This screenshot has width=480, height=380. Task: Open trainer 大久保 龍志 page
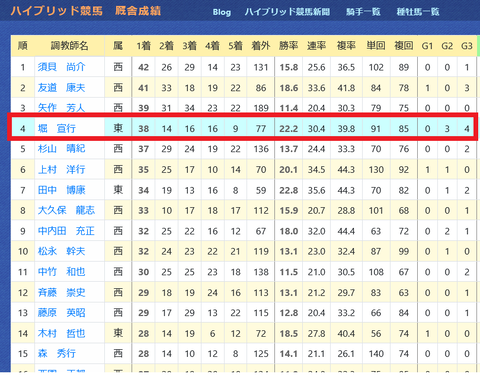[66, 210]
